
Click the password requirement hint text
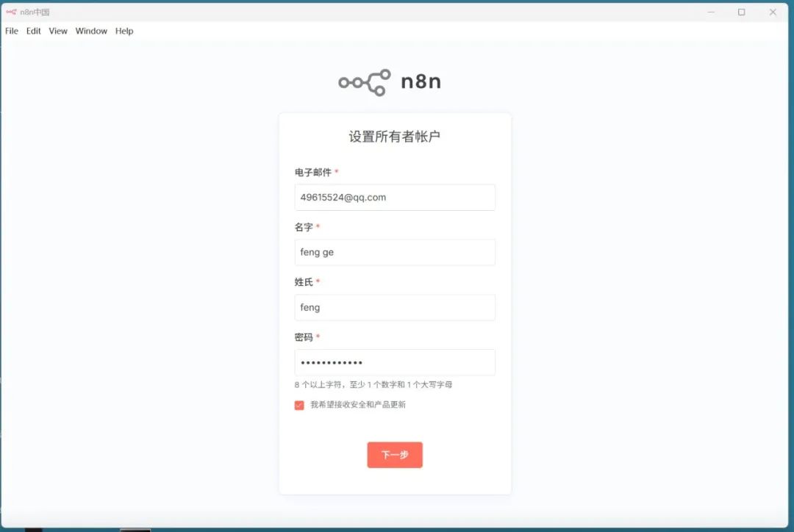coord(373,385)
